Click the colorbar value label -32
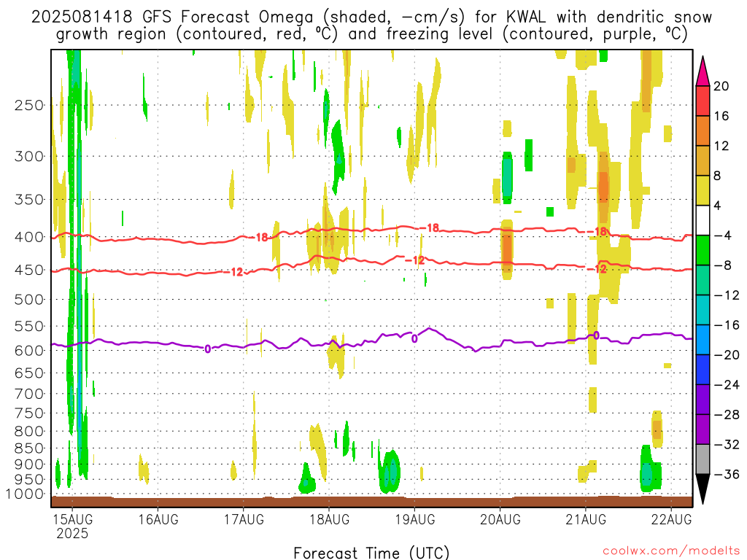This screenshot has height=560, width=747. (727, 444)
